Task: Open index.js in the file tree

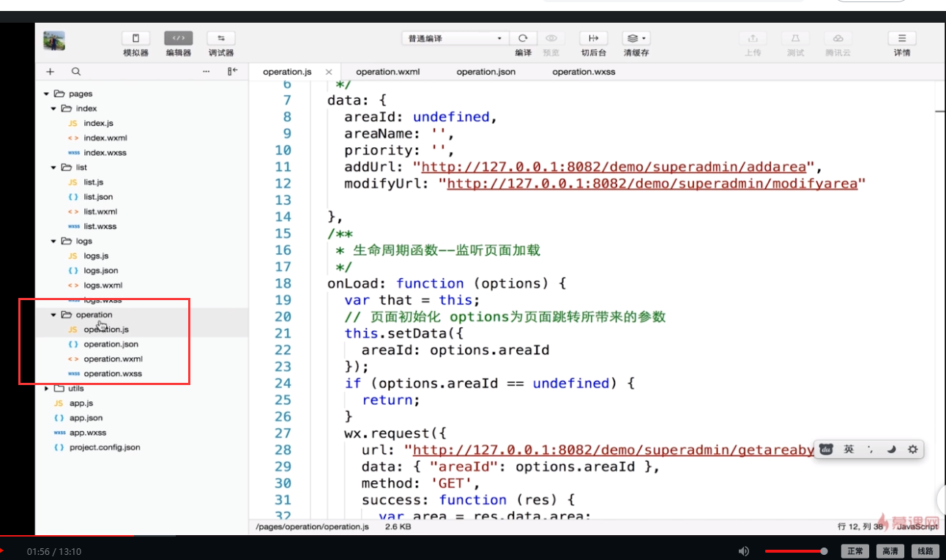Action: click(98, 124)
